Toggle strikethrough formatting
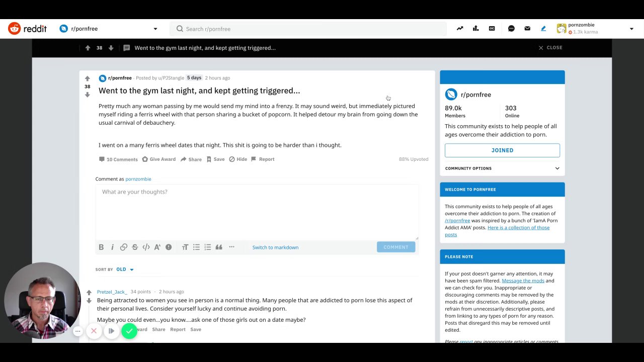The image size is (644, 362). pos(135,247)
